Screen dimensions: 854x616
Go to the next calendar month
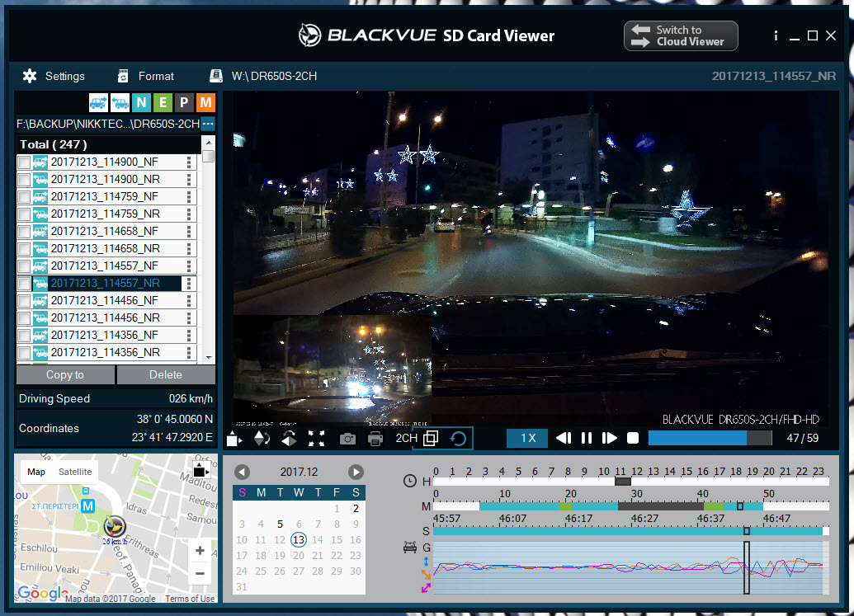point(356,473)
